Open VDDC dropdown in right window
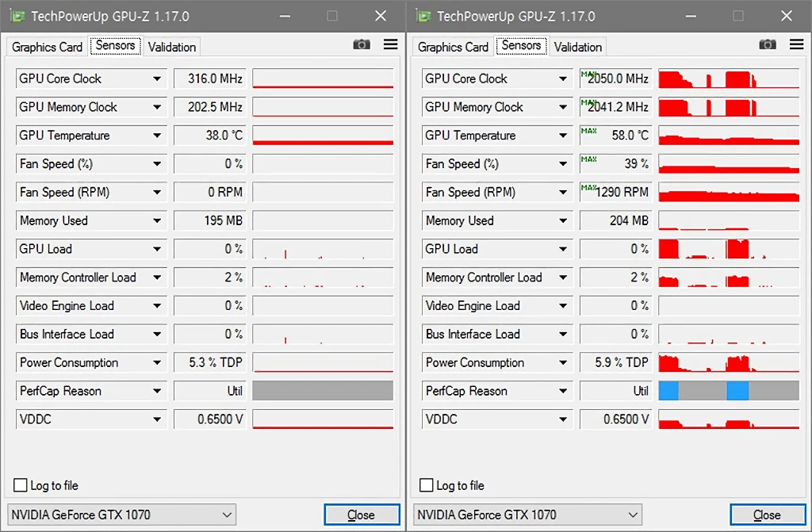 tap(562, 419)
